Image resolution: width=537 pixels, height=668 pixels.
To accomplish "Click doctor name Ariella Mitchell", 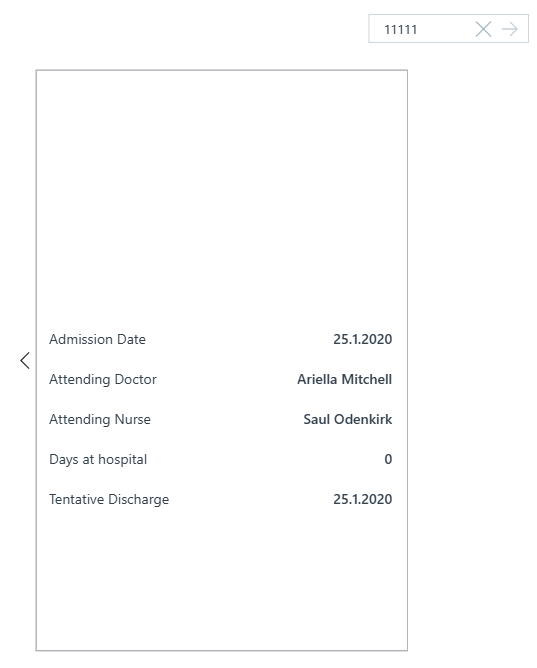I will point(345,379).
